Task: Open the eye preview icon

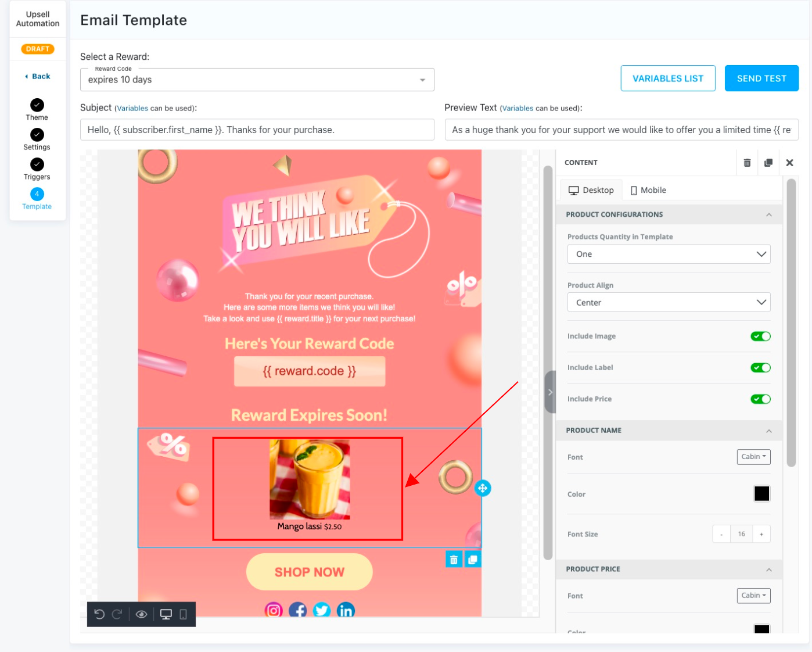Action: pyautogui.click(x=141, y=614)
